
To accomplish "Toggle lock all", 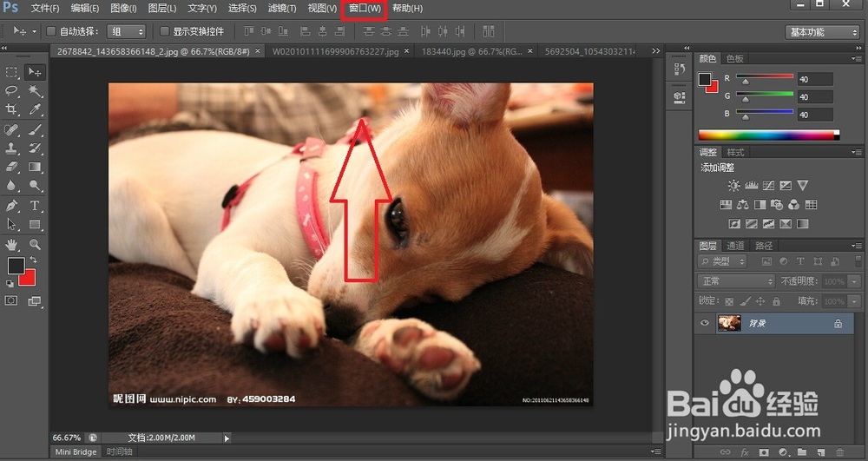I will click(x=776, y=301).
